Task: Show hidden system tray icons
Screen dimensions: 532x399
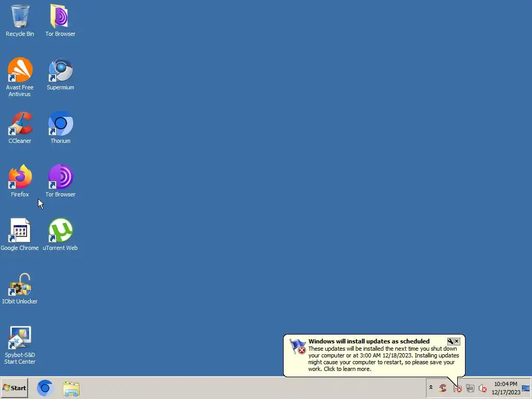Action: coord(431,388)
